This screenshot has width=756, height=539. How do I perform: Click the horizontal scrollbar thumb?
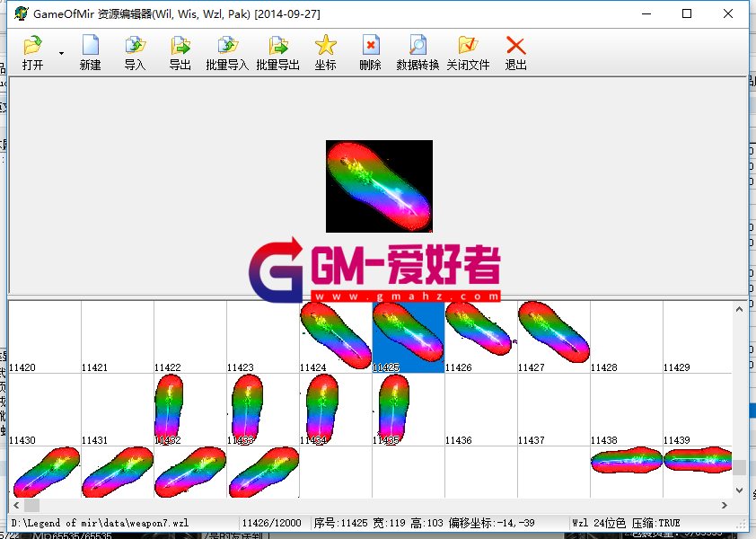point(31,505)
